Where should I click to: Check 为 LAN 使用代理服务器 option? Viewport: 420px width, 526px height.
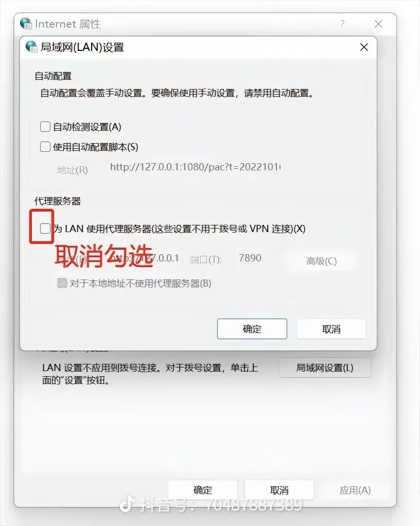[x=45, y=229]
